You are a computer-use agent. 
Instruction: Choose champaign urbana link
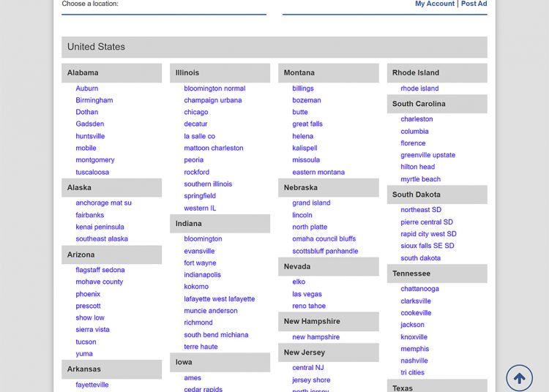click(x=213, y=101)
